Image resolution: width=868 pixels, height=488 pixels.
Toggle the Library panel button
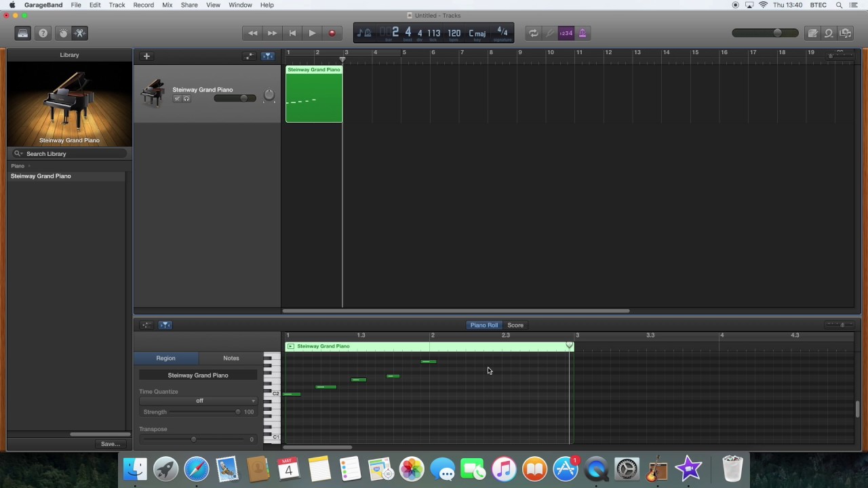pyautogui.click(x=23, y=33)
